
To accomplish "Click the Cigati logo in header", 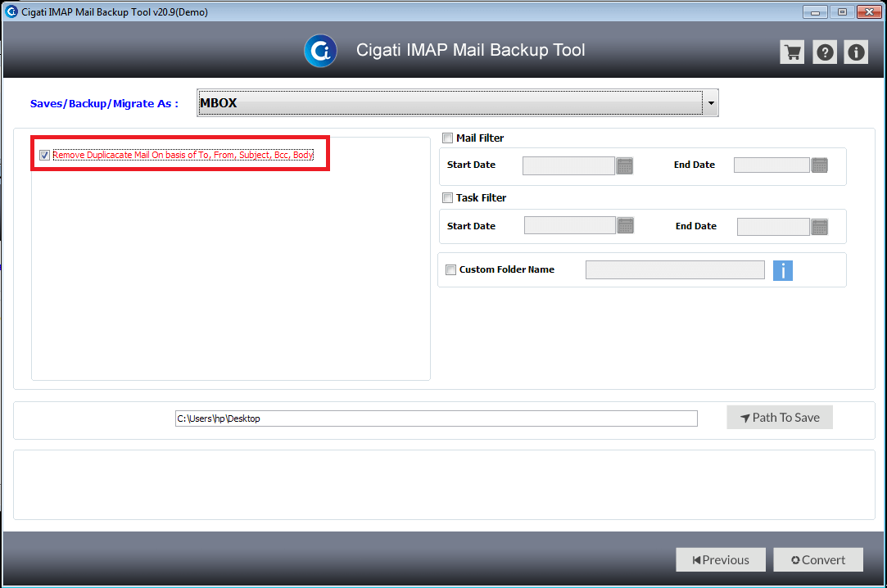I will [321, 51].
